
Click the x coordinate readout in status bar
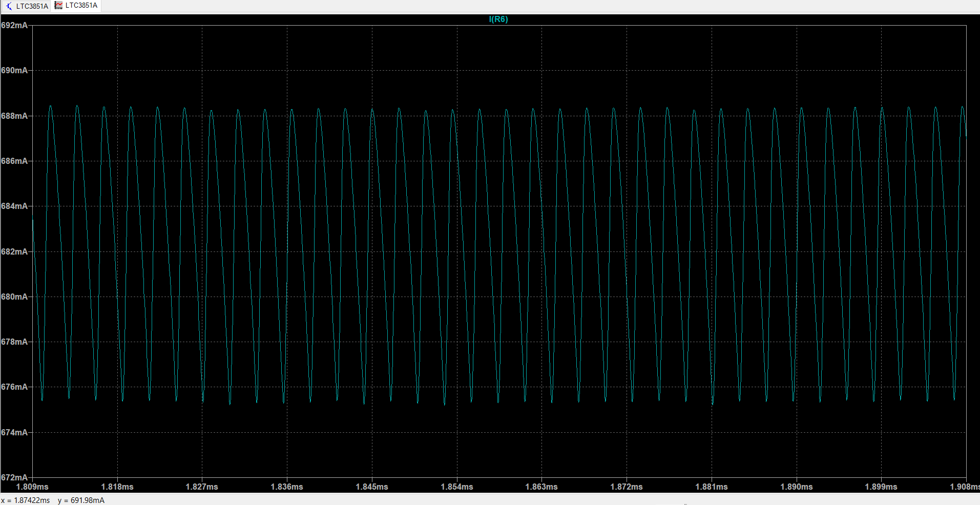coord(25,500)
